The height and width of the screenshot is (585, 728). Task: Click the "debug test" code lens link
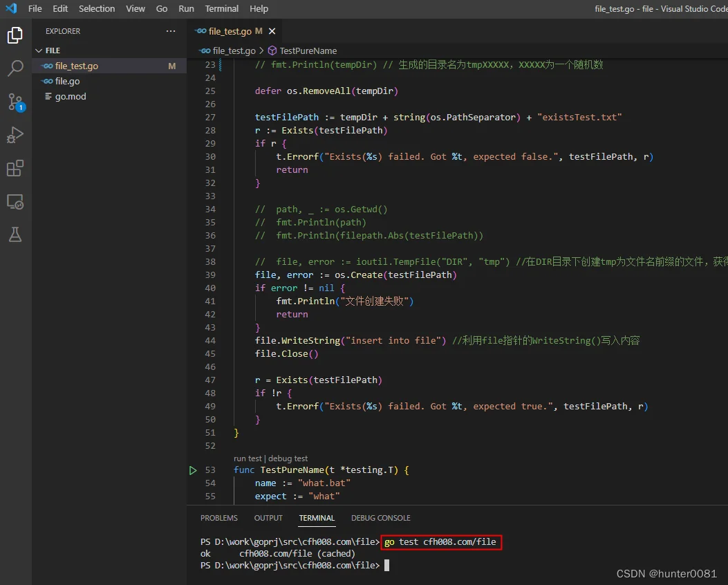(x=288, y=458)
